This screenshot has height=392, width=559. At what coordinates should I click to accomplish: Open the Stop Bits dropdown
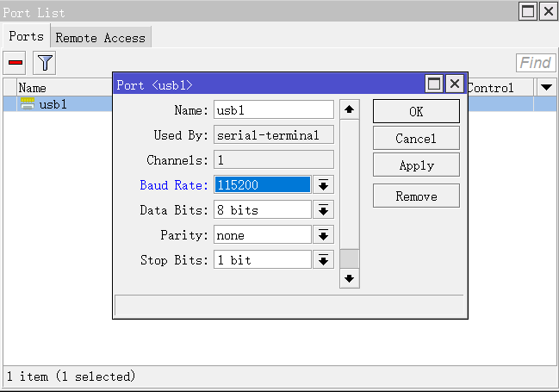pyautogui.click(x=324, y=260)
